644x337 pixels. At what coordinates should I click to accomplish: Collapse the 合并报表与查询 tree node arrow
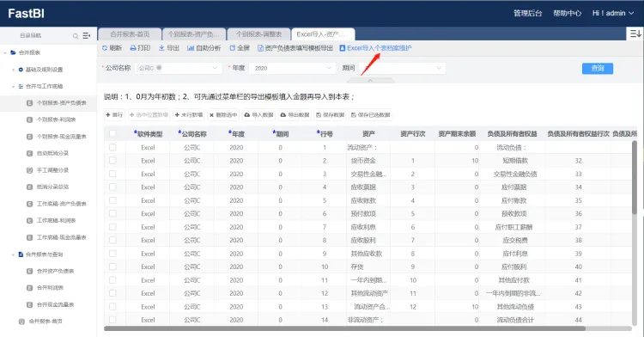[13, 254]
